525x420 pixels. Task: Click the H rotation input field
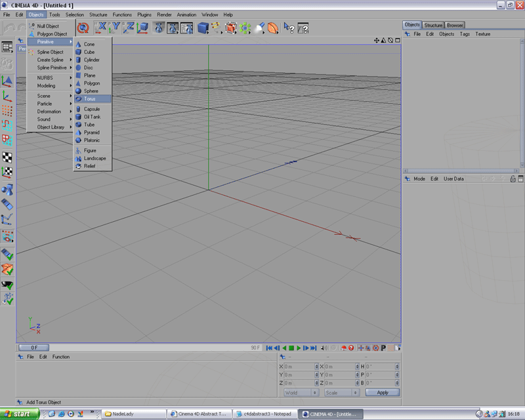381,366
